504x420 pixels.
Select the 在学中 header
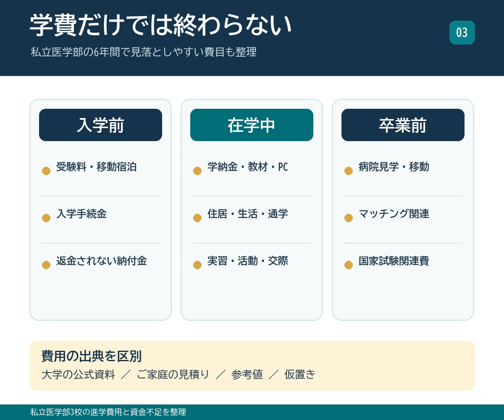pos(252,125)
